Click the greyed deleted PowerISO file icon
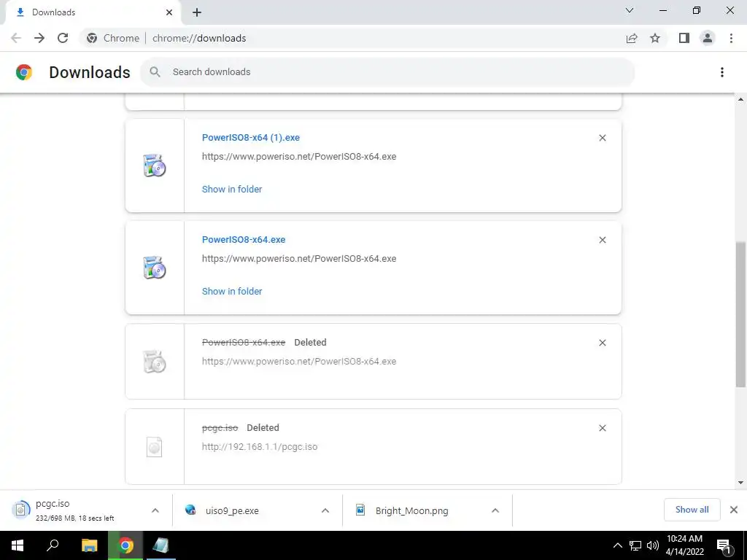This screenshot has width=747, height=560. pos(155,362)
